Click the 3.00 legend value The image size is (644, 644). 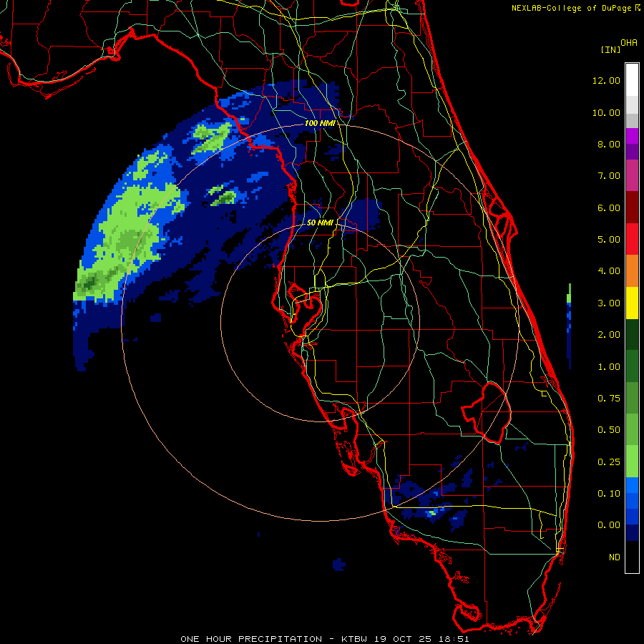[609, 303]
